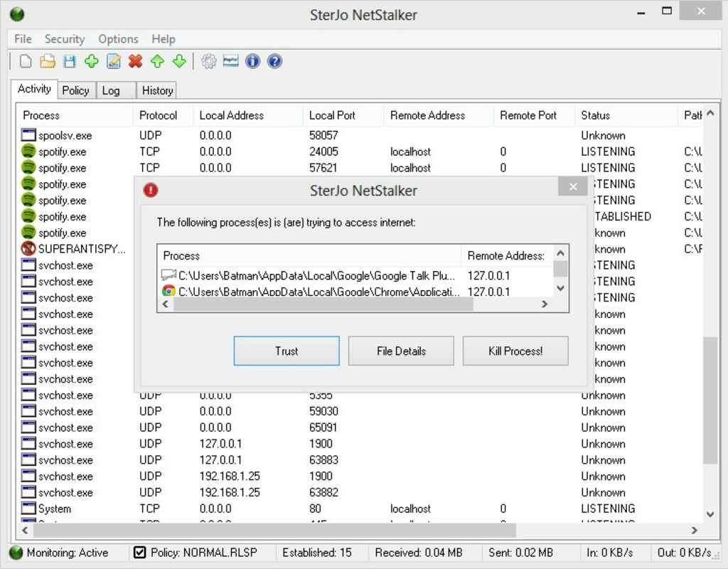Click the PayPal donate toolbar icon
The height and width of the screenshot is (569, 728).
tap(231, 61)
